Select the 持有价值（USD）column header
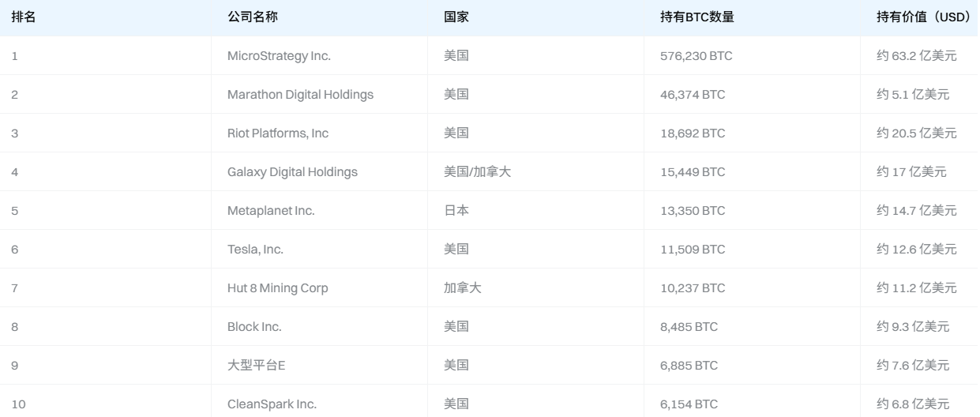This screenshot has width=980, height=417. tap(923, 17)
